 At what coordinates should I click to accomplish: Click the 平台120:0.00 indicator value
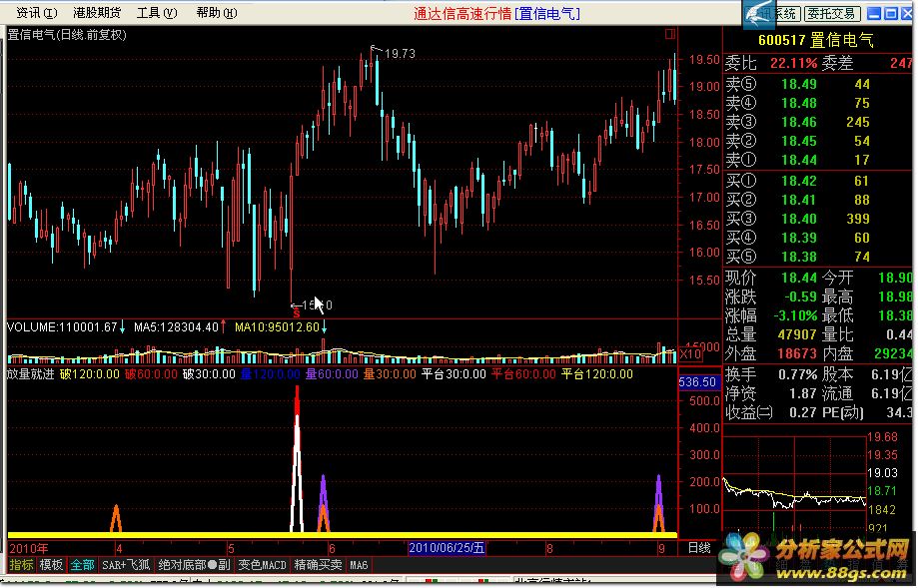(x=597, y=374)
